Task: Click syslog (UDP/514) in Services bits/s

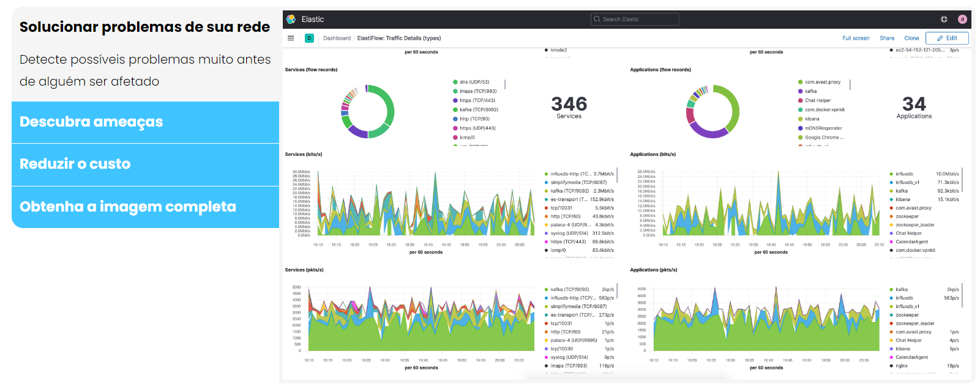Action: click(579, 233)
